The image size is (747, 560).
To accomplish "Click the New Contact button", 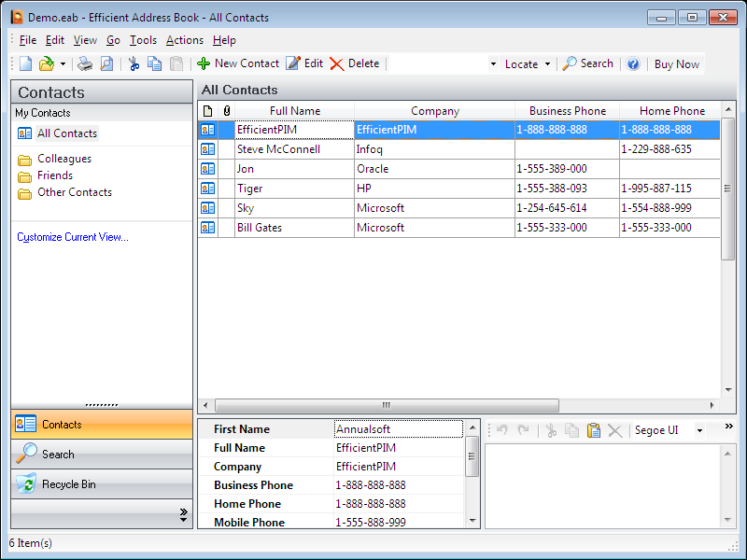I will pyautogui.click(x=238, y=63).
